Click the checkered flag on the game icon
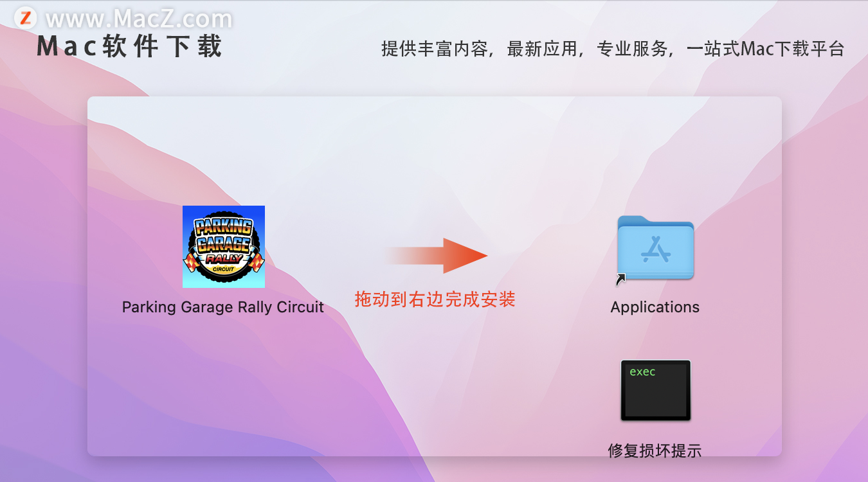 192,262
